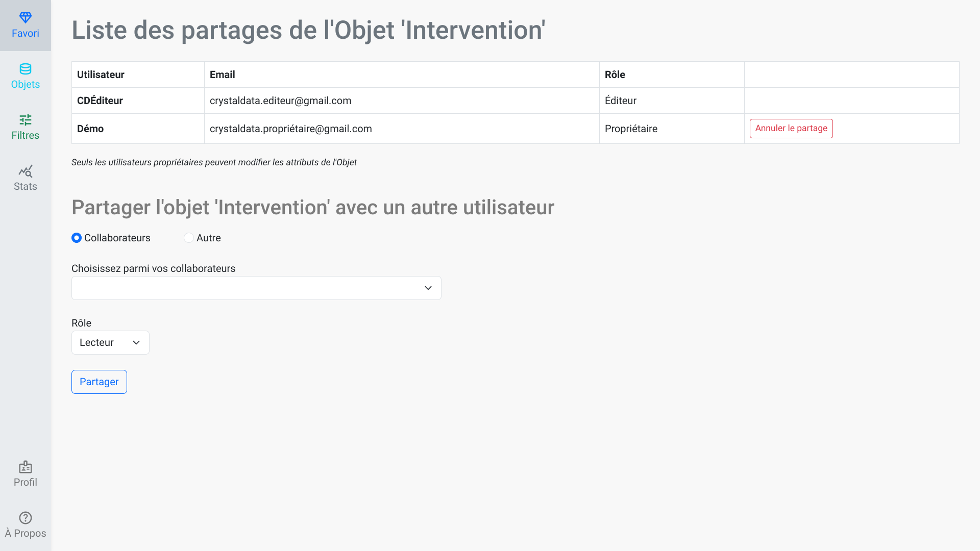Click the Stats sidebar label
The image size is (980, 551).
click(x=26, y=186)
